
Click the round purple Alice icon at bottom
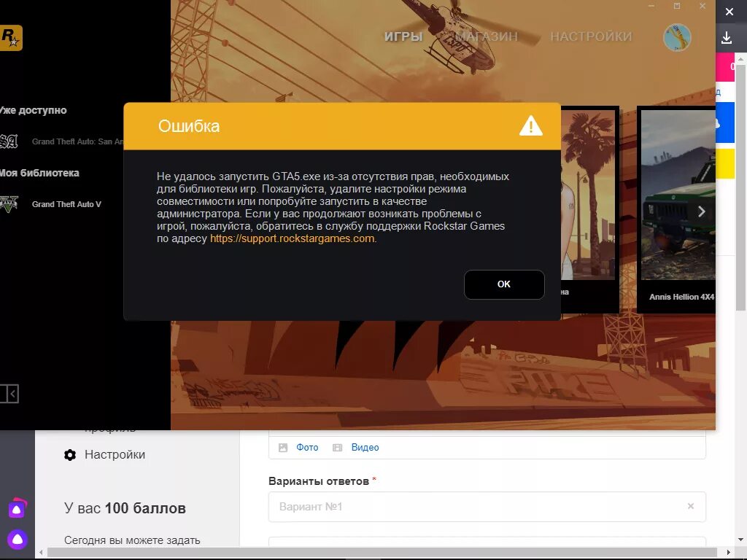(x=18, y=540)
